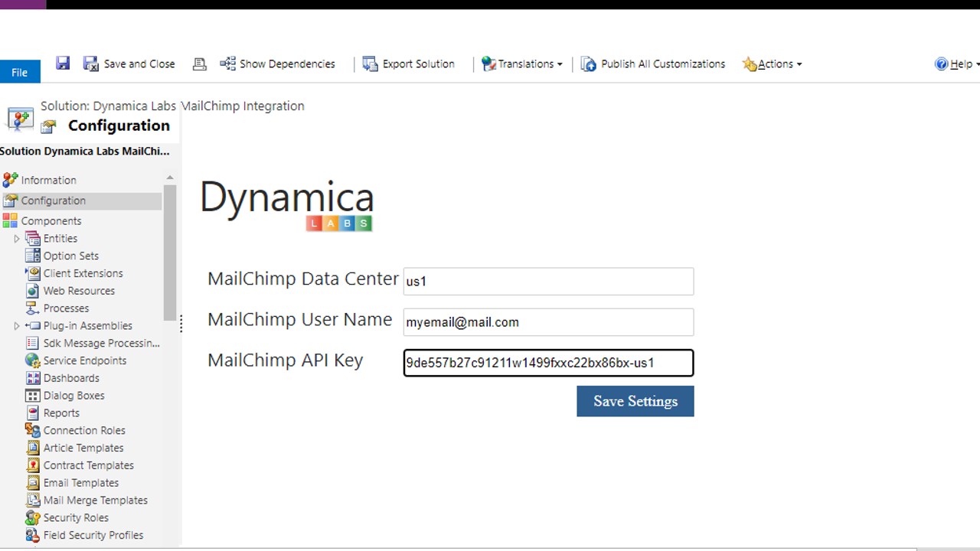Click the MailChimp API Key field
The image size is (980, 551).
point(547,362)
